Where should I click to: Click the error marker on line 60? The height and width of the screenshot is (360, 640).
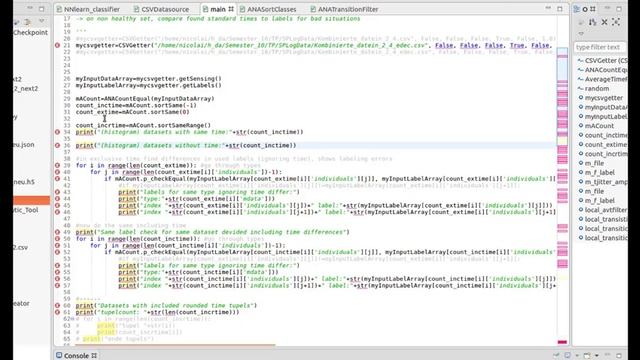tap(58, 305)
